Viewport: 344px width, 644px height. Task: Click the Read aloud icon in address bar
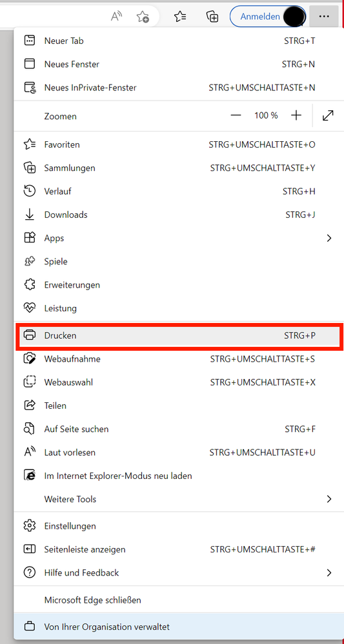click(117, 16)
